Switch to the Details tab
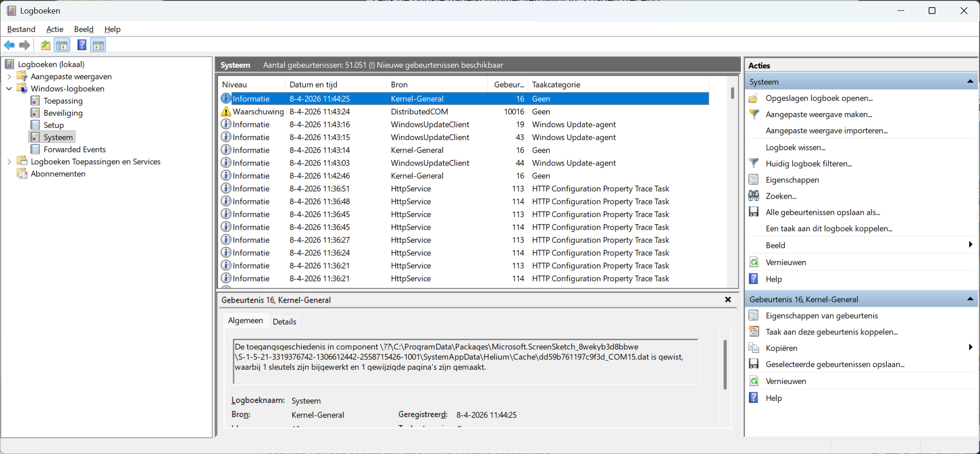The image size is (980, 454). coord(284,321)
